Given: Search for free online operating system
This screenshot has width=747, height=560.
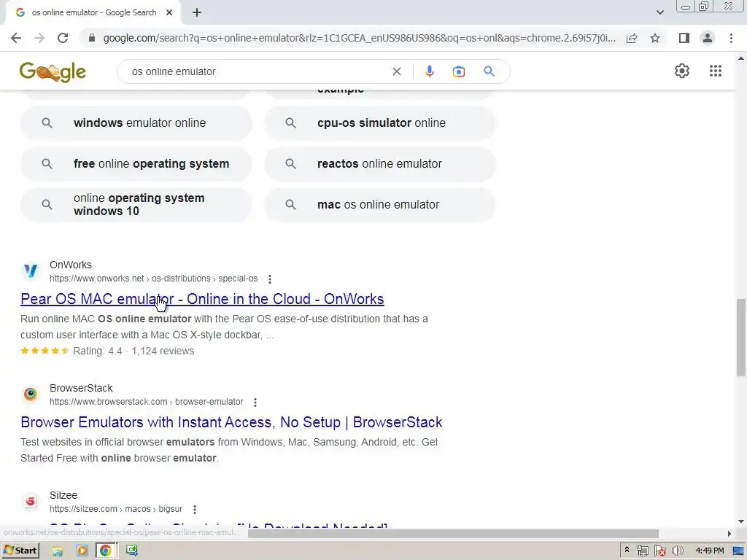Looking at the screenshot, I should pos(136,164).
